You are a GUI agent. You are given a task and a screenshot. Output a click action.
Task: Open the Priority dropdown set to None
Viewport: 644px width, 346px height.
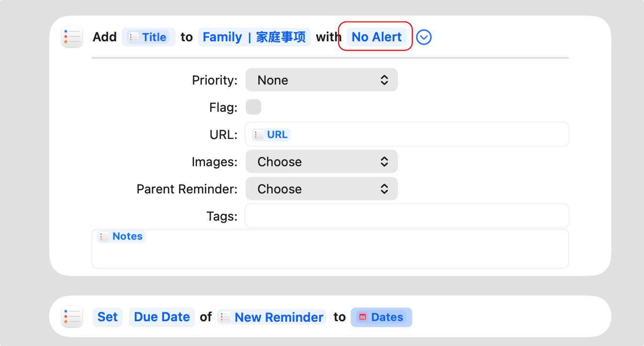(322, 80)
